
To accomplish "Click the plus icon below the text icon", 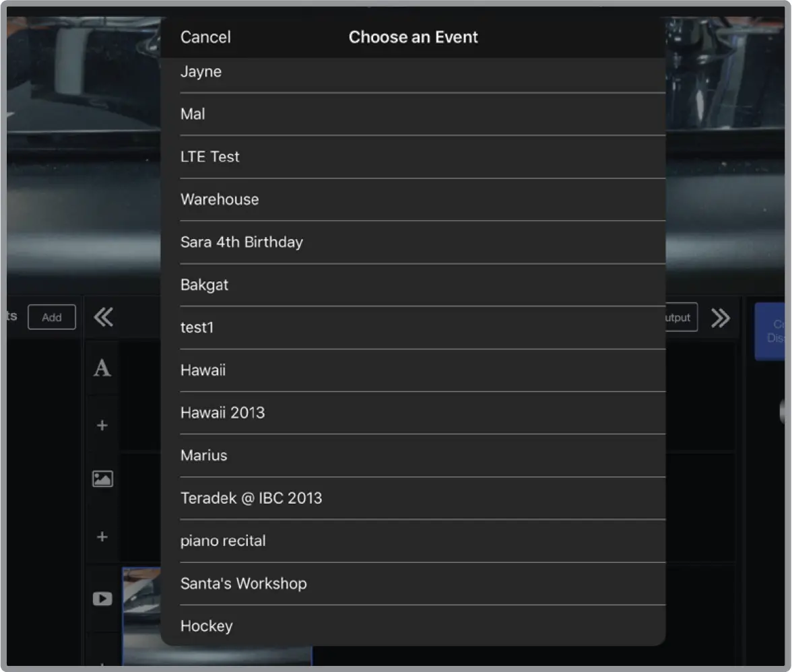I will tap(102, 426).
